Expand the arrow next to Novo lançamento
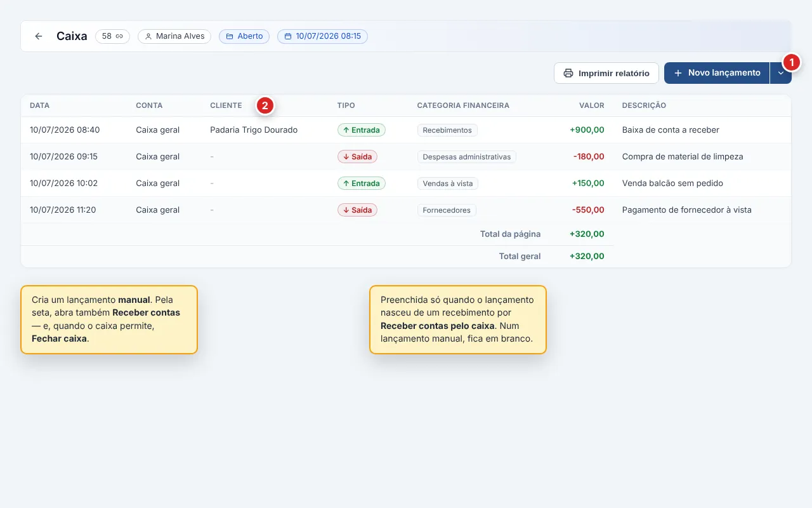Image resolution: width=812 pixels, height=508 pixels. pyautogui.click(x=781, y=73)
